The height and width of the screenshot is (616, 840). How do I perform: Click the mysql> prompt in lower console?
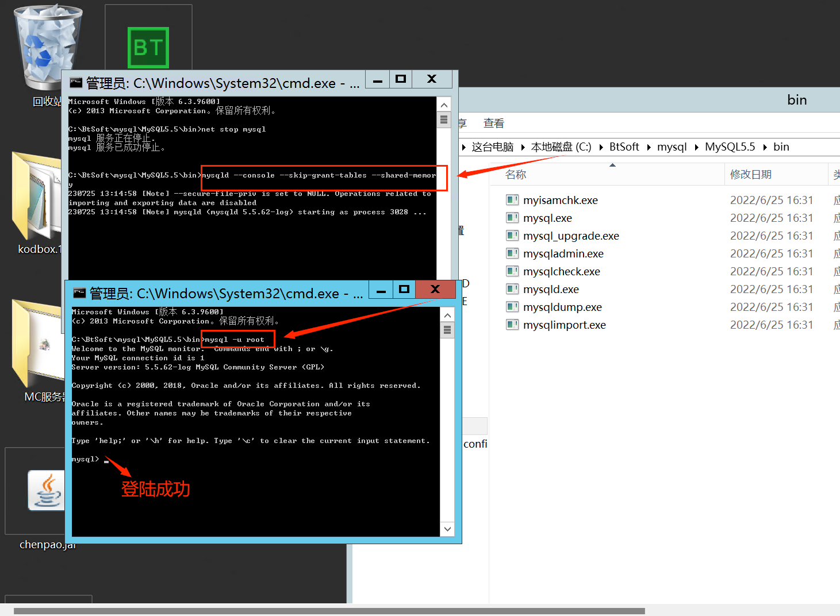click(85, 459)
